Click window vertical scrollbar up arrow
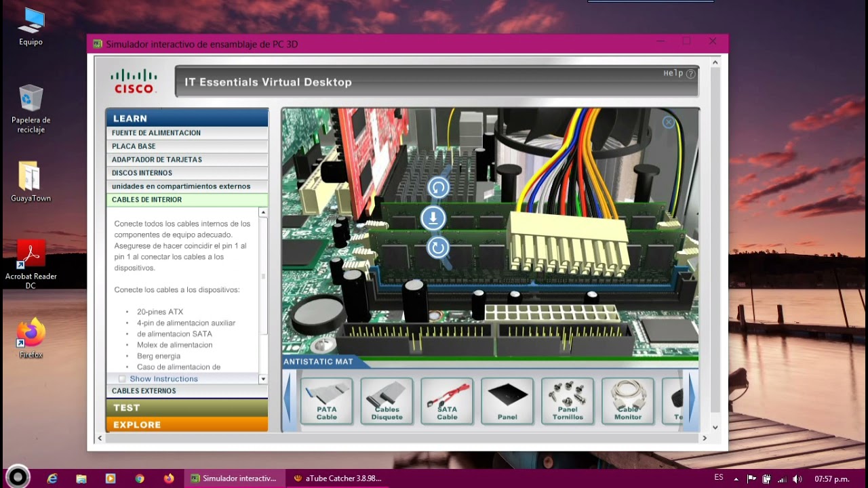 (x=715, y=62)
